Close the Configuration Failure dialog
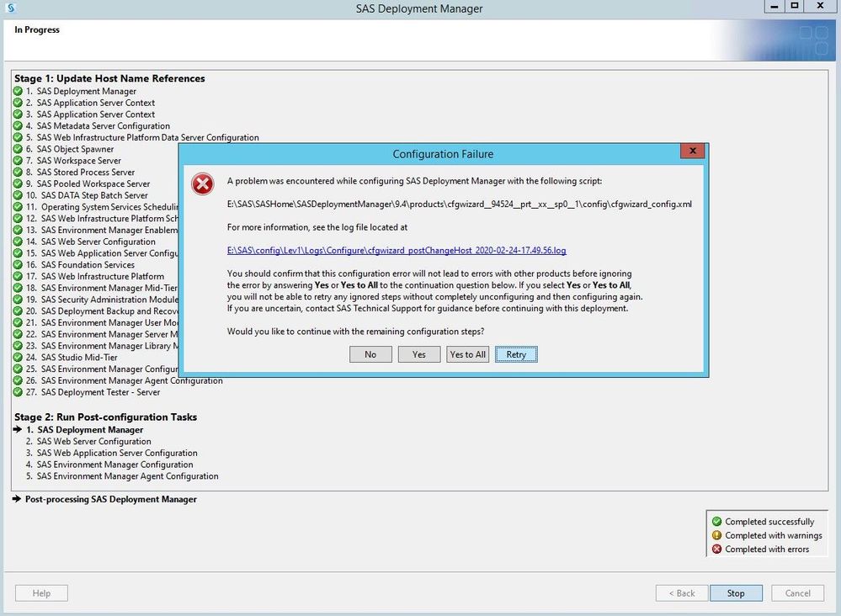The width and height of the screenshot is (841, 616). 693,151
